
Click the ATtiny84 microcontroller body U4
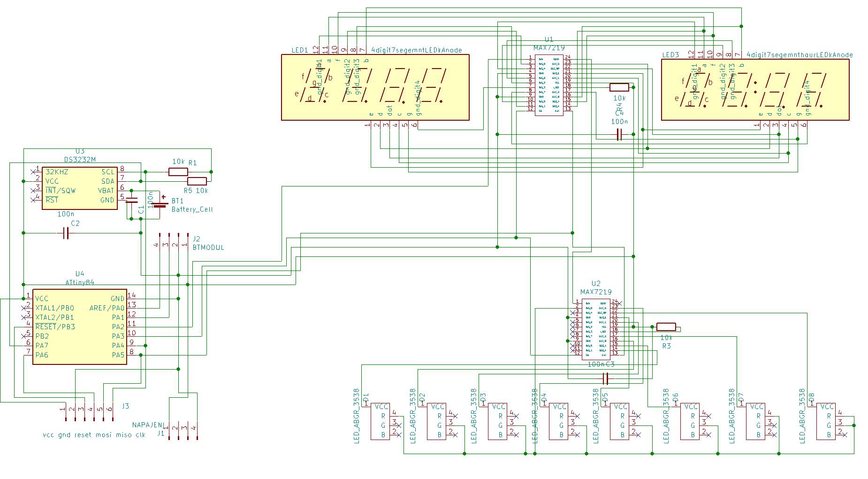coord(80,326)
